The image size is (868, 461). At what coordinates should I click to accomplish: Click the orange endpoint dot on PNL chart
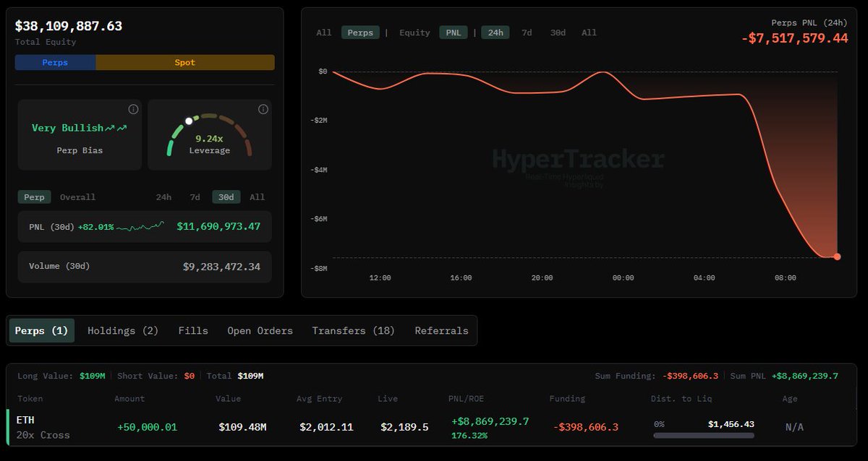(836, 256)
